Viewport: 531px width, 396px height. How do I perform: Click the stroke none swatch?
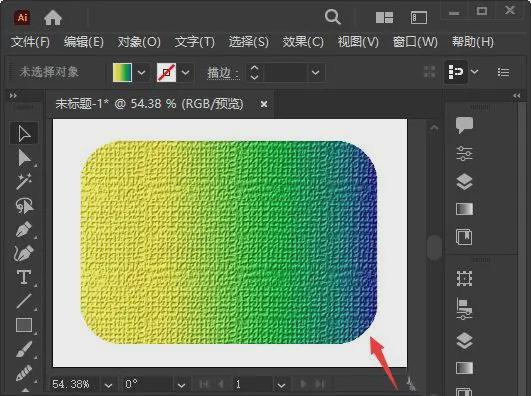166,72
